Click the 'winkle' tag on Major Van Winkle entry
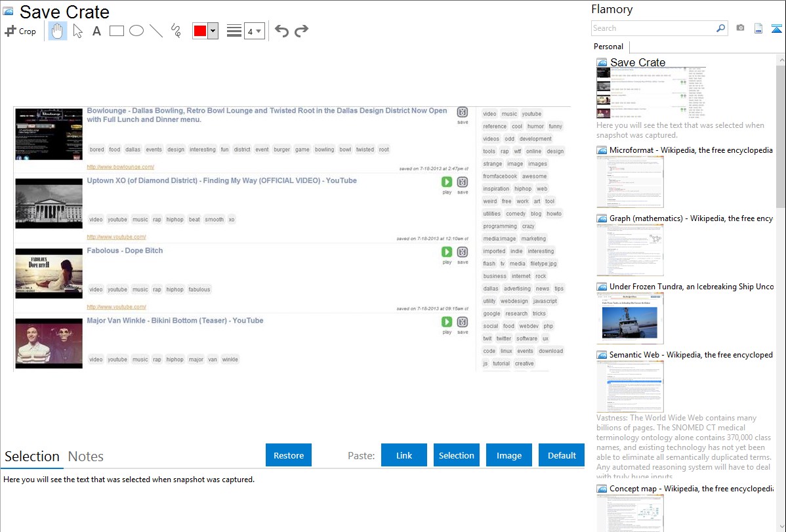This screenshot has height=532, width=786. (x=230, y=359)
